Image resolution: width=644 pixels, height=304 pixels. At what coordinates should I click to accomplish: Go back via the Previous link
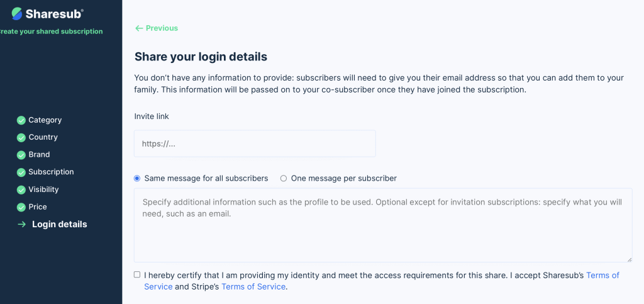click(157, 28)
